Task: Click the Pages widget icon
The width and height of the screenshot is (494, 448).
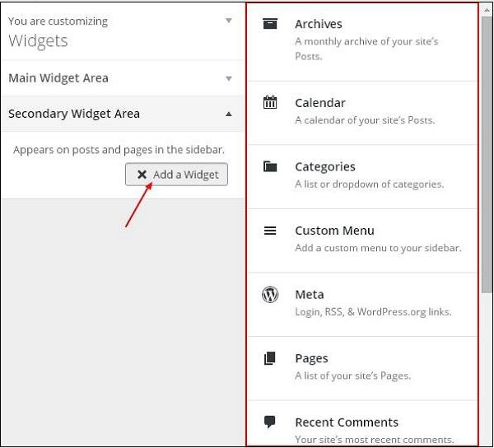Action: pos(270,358)
